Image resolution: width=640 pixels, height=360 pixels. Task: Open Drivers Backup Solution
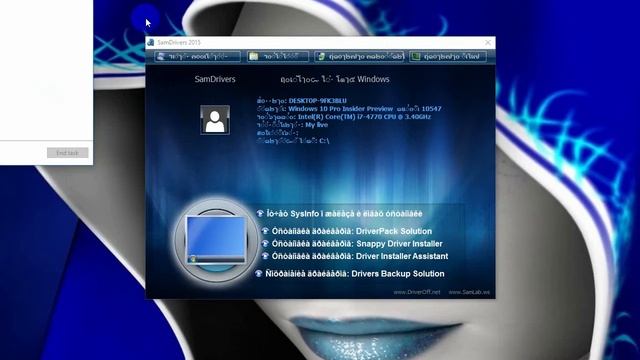(350, 274)
